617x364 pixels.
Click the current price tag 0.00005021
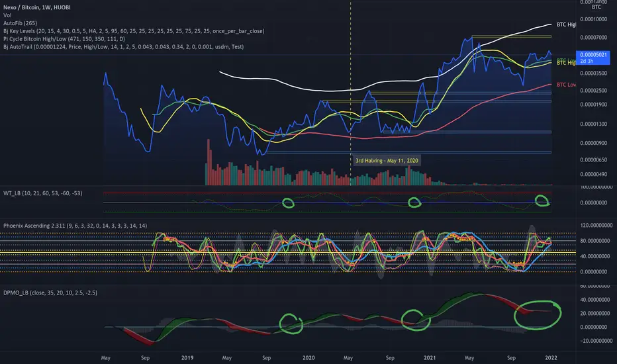pos(593,55)
